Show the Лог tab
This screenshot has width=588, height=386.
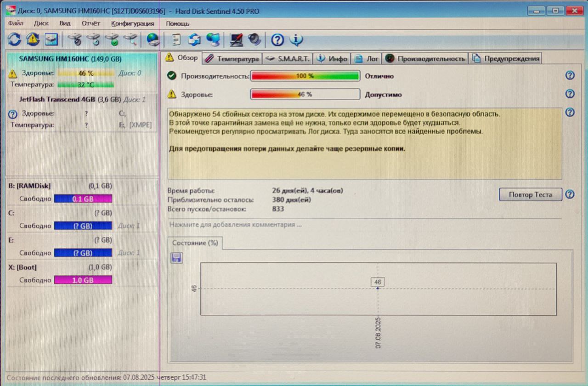click(367, 58)
